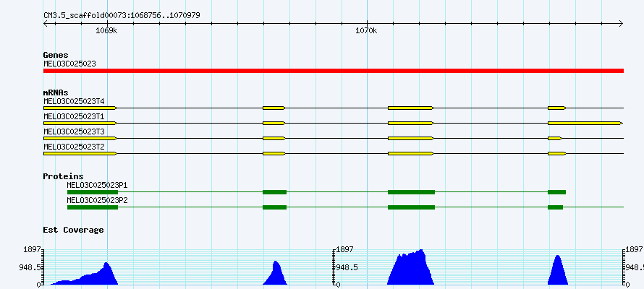Click first green segment of protein MELO3C025023P2
This screenshot has height=289, width=644.
(x=93, y=207)
